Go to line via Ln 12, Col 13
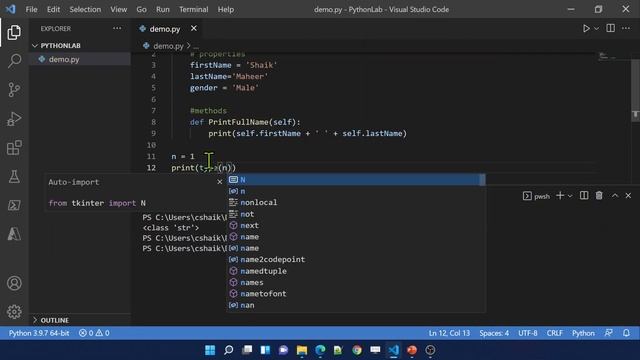Image resolution: width=640 pixels, height=360 pixels. click(x=449, y=333)
